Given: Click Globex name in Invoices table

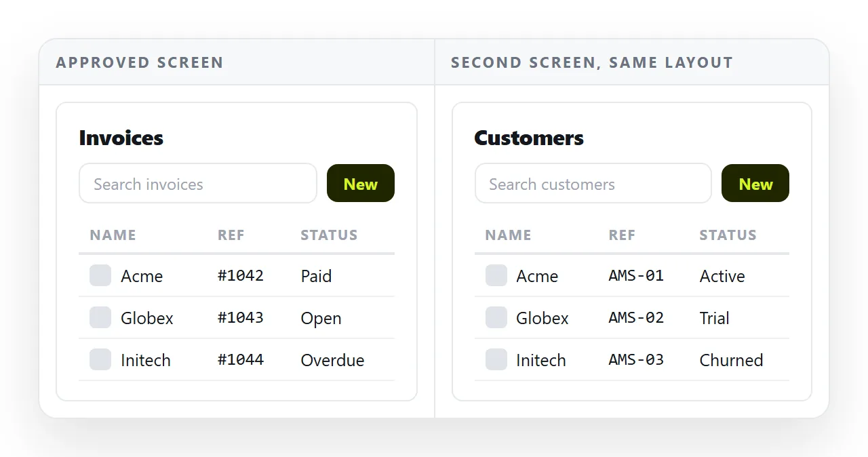Looking at the screenshot, I should point(147,318).
